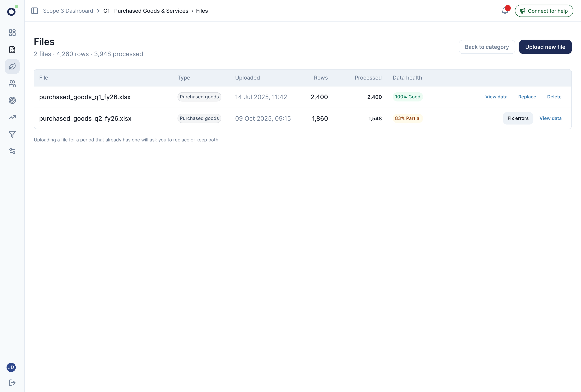
Task: Click the Processed column header
Action: (368, 78)
